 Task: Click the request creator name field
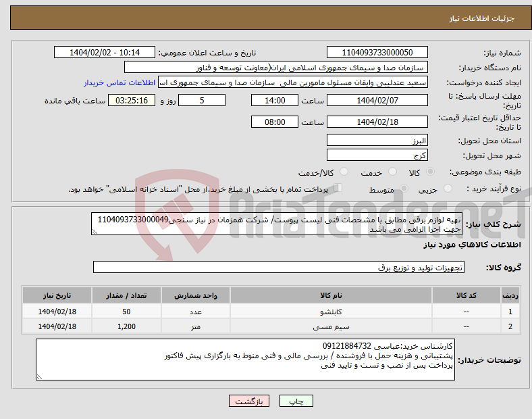click(293, 82)
